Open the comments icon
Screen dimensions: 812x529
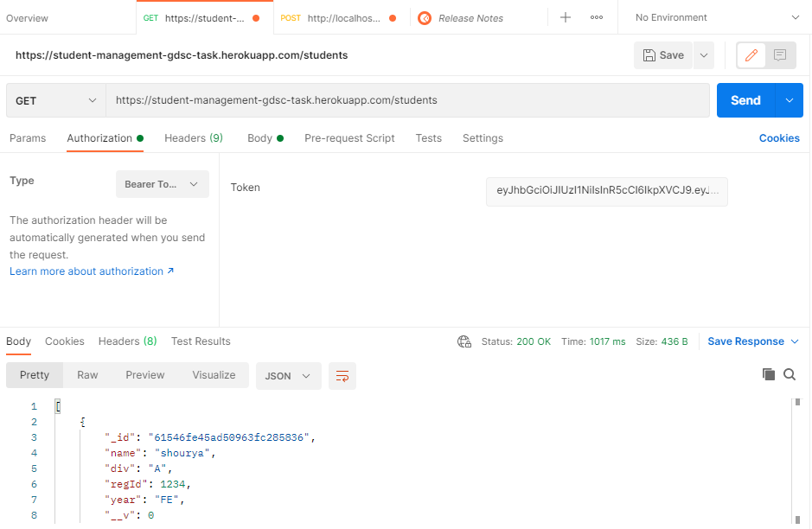780,54
